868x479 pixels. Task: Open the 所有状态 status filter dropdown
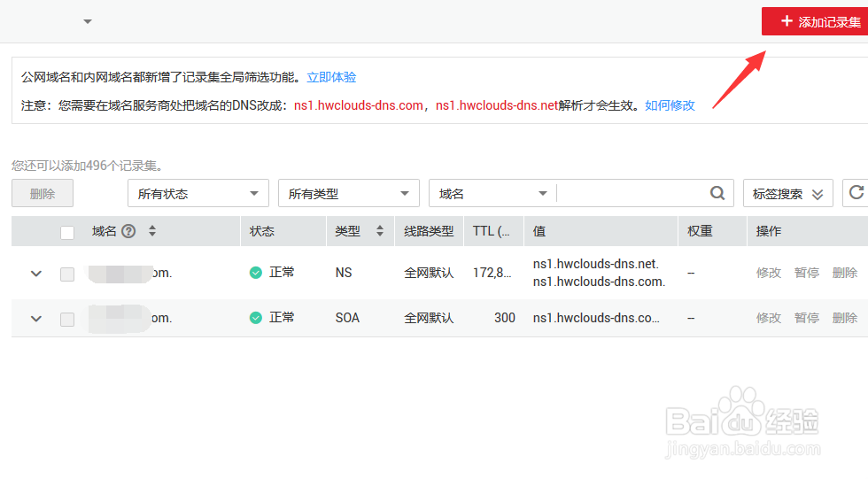pos(198,193)
